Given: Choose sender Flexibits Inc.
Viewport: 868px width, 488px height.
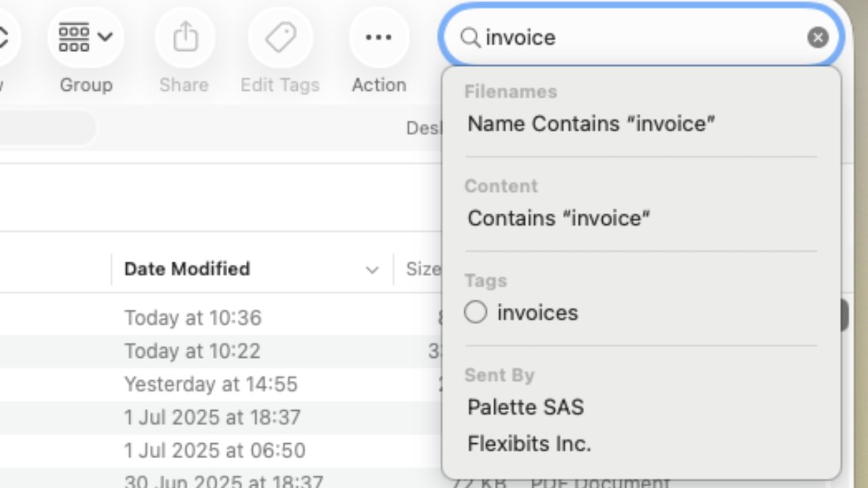Looking at the screenshot, I should tap(530, 444).
